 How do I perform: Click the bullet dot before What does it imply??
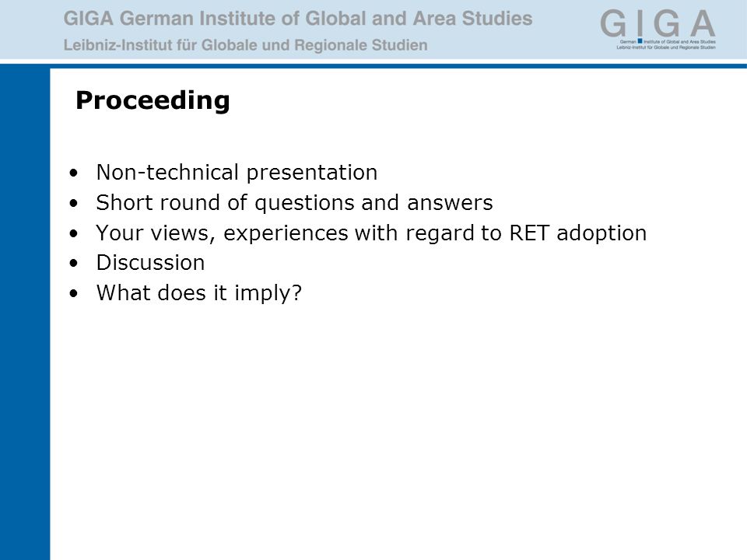(x=73, y=293)
